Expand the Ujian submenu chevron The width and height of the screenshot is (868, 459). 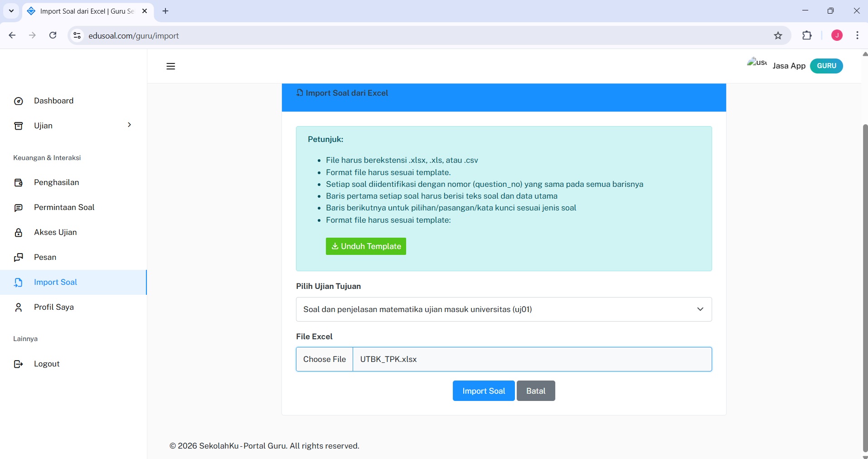pyautogui.click(x=129, y=125)
